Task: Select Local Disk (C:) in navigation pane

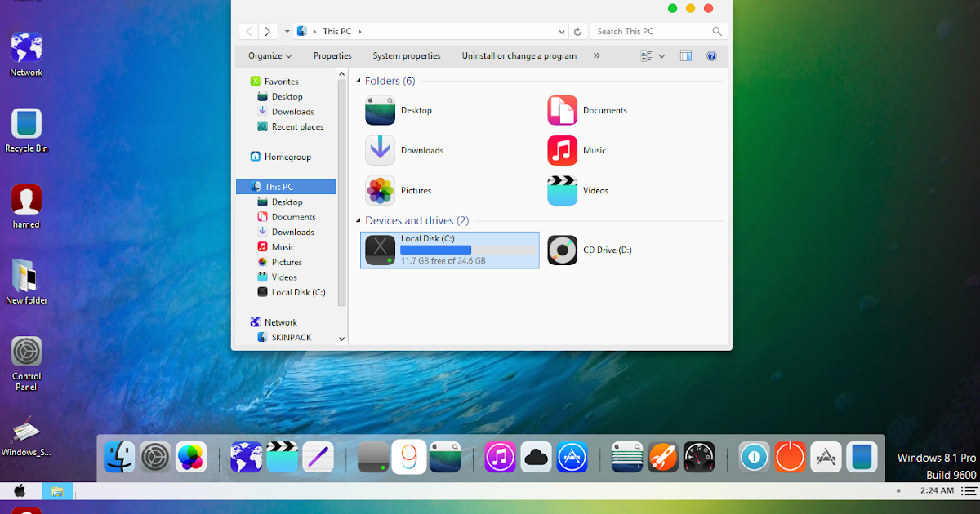Action: [x=291, y=292]
